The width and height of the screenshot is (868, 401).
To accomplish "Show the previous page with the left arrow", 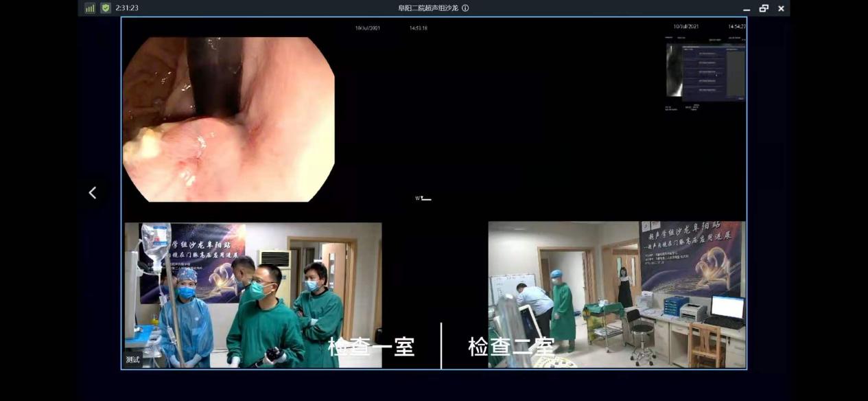I will click(93, 193).
